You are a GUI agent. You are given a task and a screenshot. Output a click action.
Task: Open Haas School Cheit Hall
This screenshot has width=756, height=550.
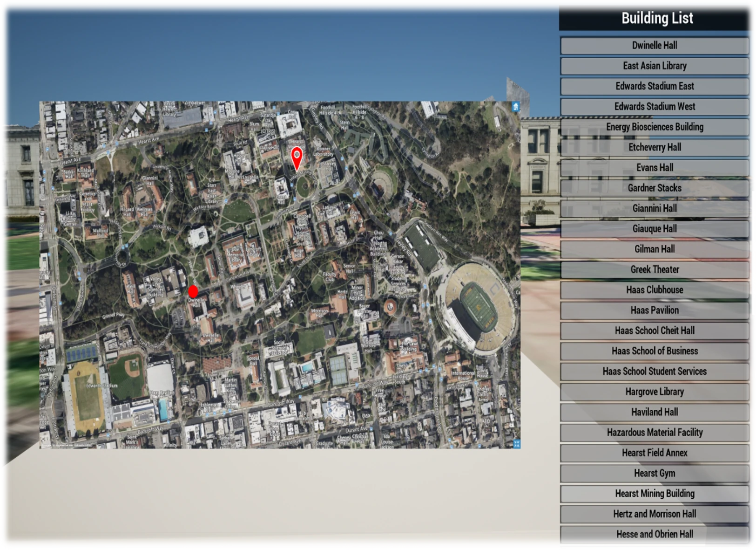654,331
